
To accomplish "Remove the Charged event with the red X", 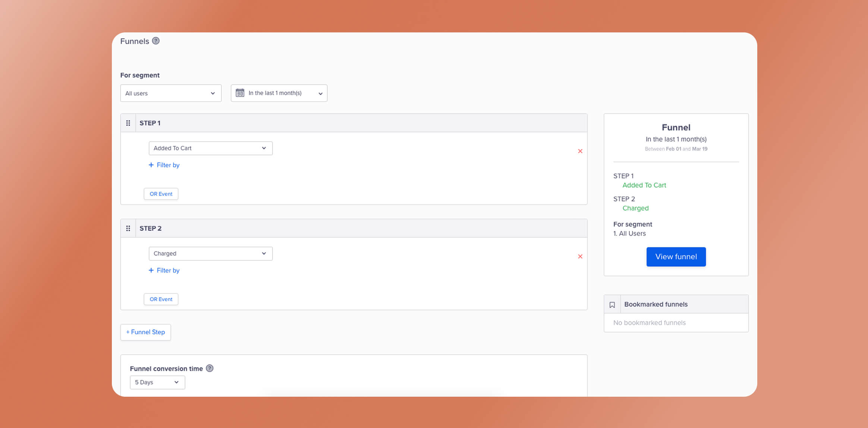I will [x=580, y=256].
